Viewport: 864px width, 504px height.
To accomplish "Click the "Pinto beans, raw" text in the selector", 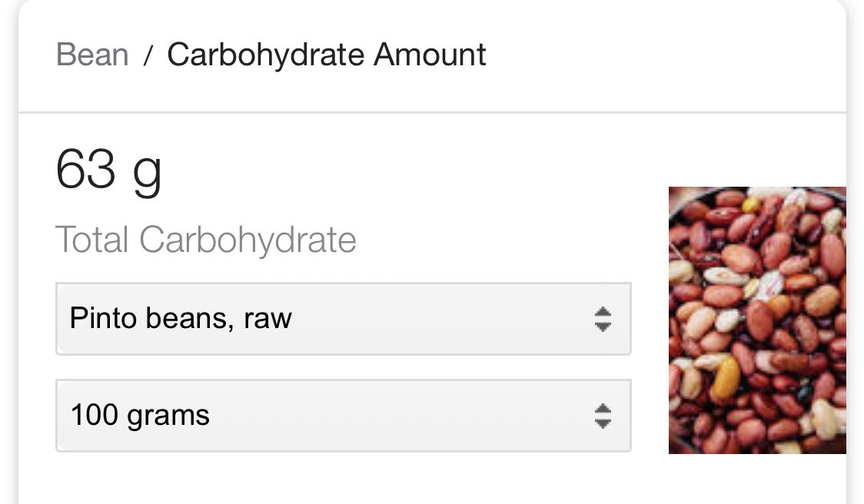I will 181,318.
